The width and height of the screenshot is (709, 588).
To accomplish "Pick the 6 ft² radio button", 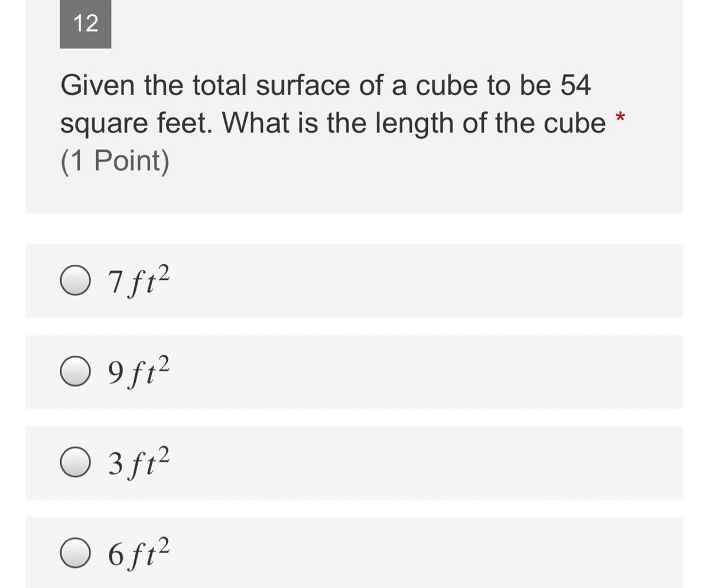I will pyautogui.click(x=75, y=553).
